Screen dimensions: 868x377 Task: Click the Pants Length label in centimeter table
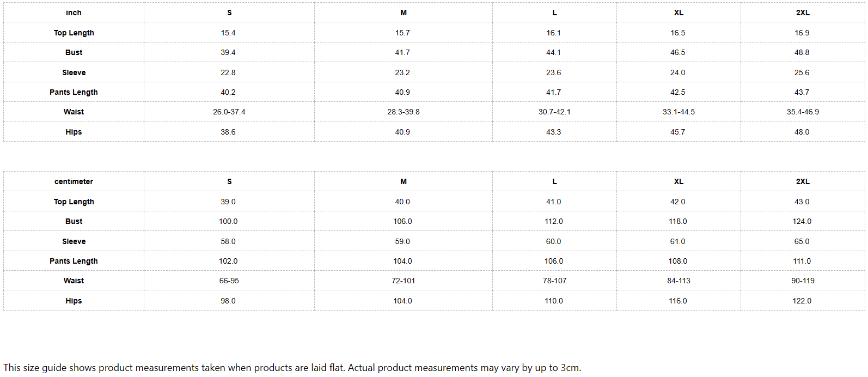[74, 261]
